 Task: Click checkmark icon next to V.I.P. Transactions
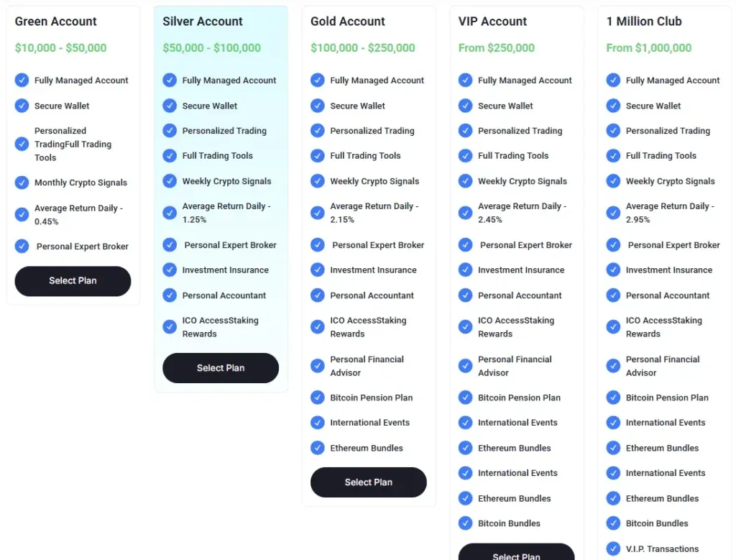point(613,548)
